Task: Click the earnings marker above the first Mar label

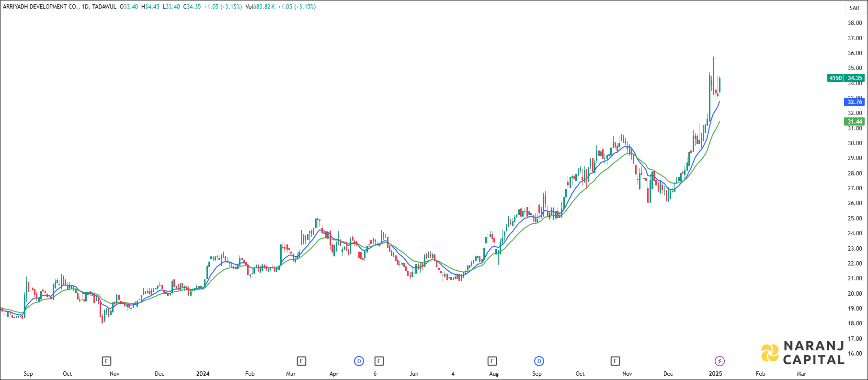Action: [301, 361]
